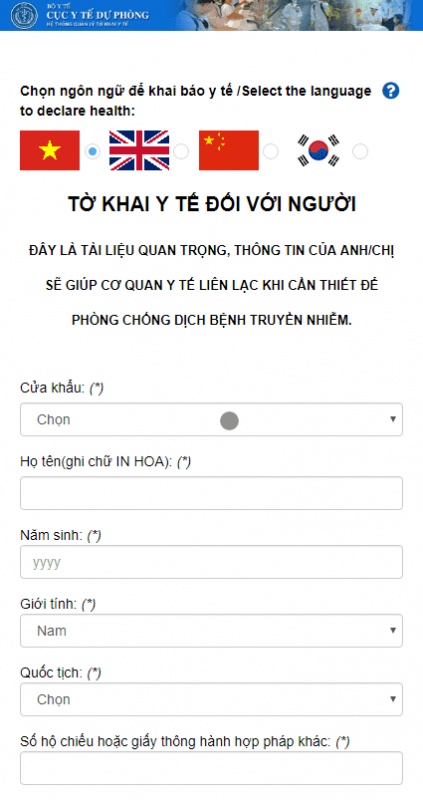Viewport: 423px width, 800px height.
Task: Focus the Họ tên full name field
Action: coord(211,493)
